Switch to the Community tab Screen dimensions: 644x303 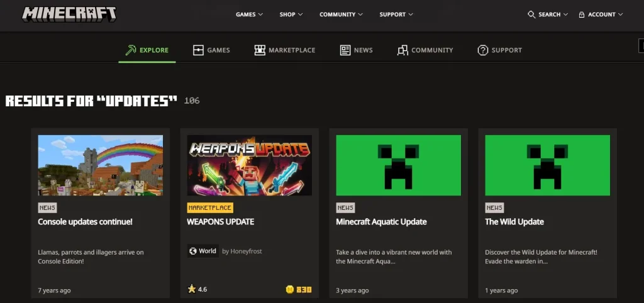[x=425, y=50]
